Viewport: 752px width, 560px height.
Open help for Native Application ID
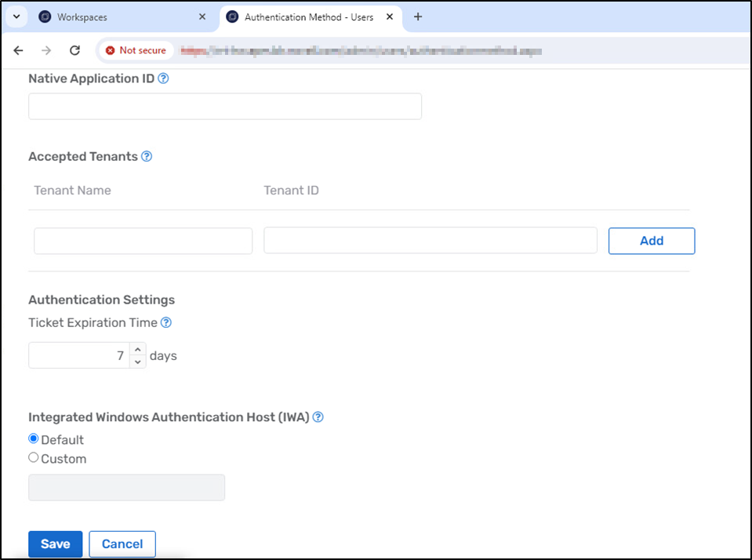(163, 78)
